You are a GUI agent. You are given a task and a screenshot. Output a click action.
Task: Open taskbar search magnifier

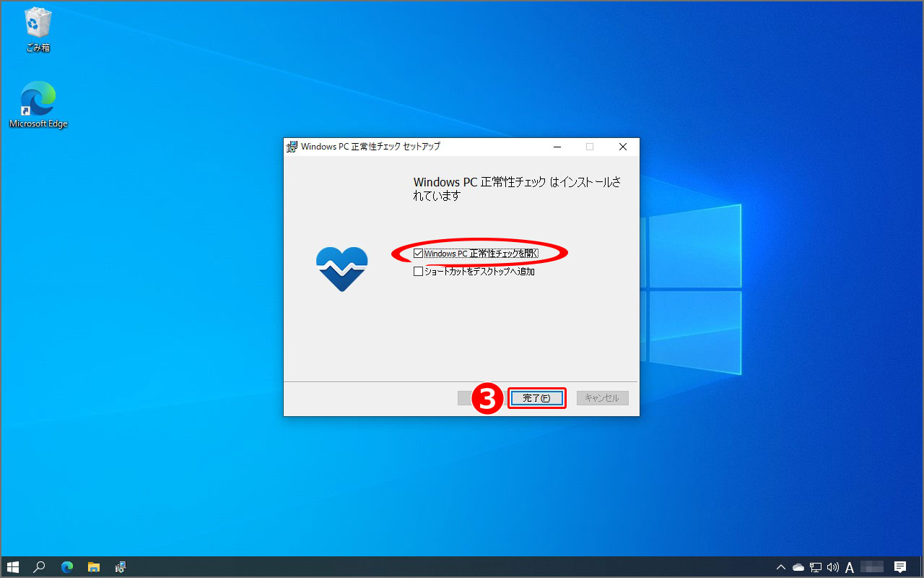click(x=39, y=567)
